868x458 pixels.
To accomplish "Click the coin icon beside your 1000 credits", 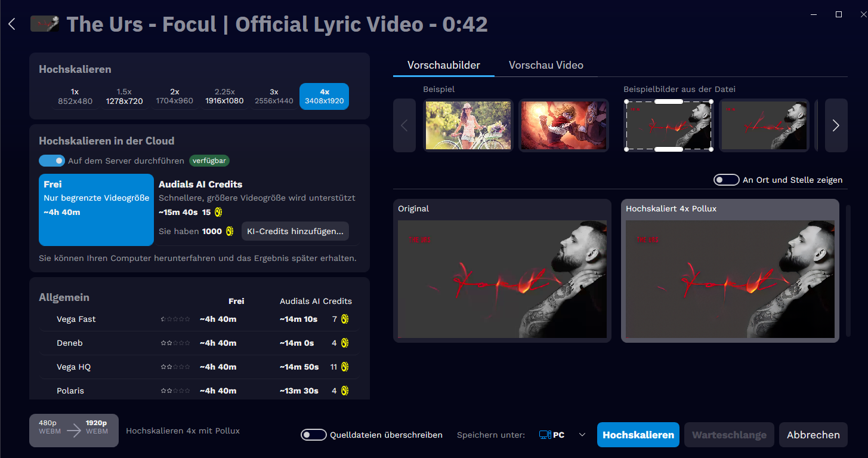I will point(228,231).
